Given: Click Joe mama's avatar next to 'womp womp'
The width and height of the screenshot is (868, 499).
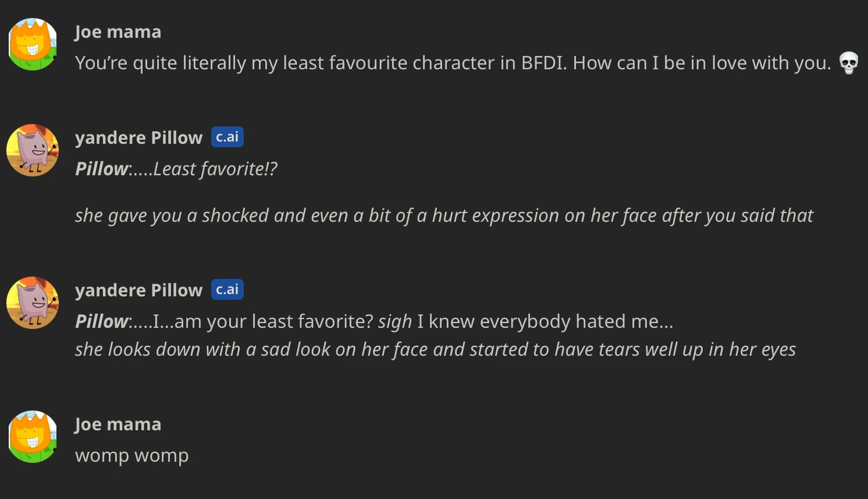Looking at the screenshot, I should (33, 437).
